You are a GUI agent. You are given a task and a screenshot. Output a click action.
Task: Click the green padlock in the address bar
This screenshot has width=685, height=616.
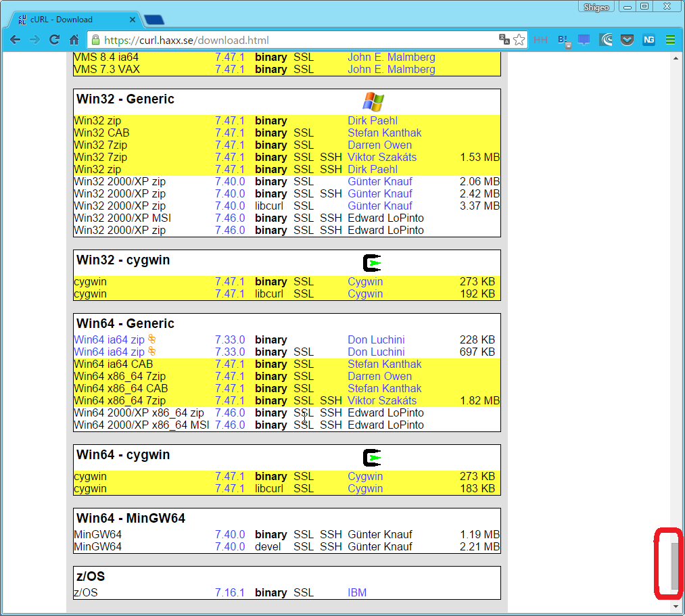tap(95, 40)
